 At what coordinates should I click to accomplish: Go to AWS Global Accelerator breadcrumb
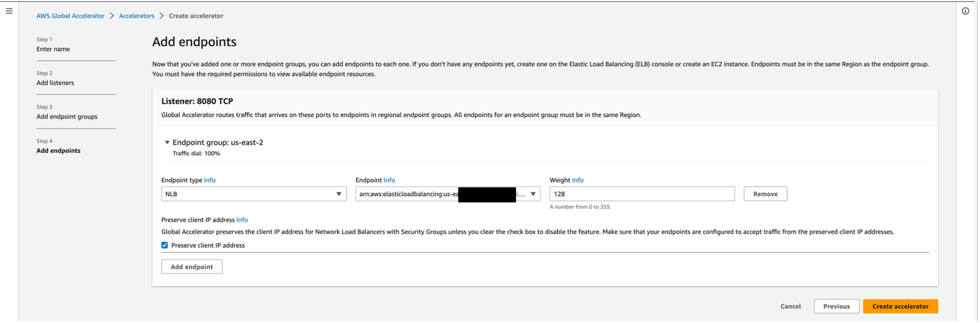tap(70, 16)
